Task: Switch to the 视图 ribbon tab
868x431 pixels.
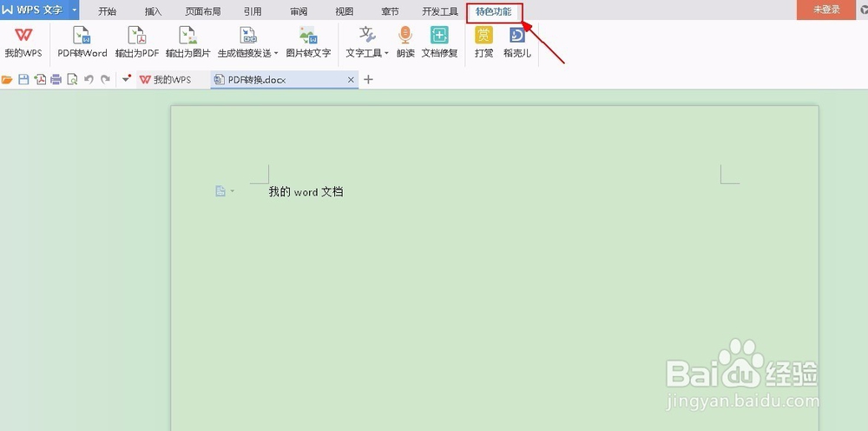Action: [345, 11]
